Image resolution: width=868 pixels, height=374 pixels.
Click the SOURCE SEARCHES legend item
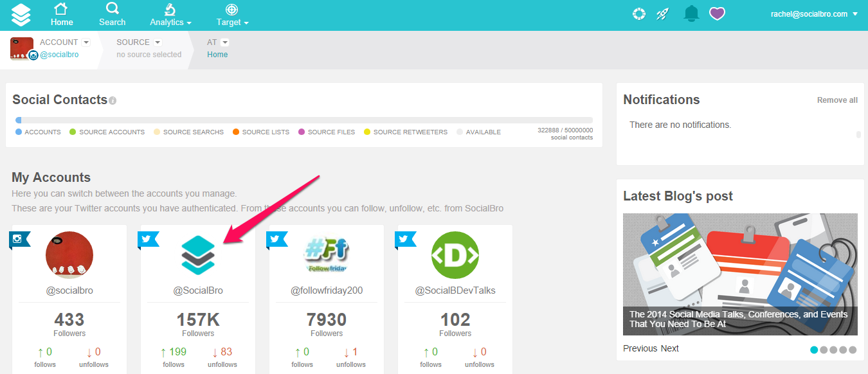pos(188,132)
